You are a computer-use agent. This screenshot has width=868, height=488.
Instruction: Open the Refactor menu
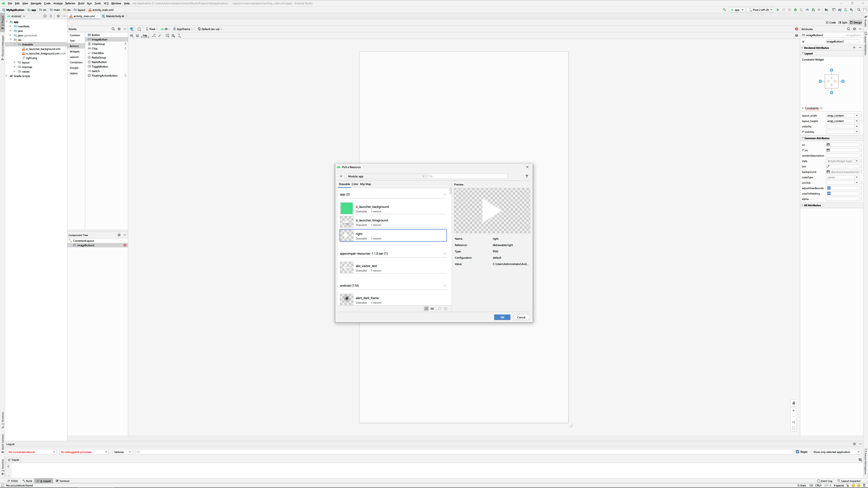tap(70, 3)
